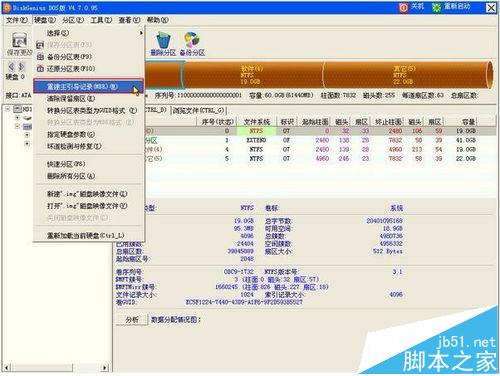Click NTFS cell in partition row 5
Viewport: 500px width, 376px height.
[256, 159]
